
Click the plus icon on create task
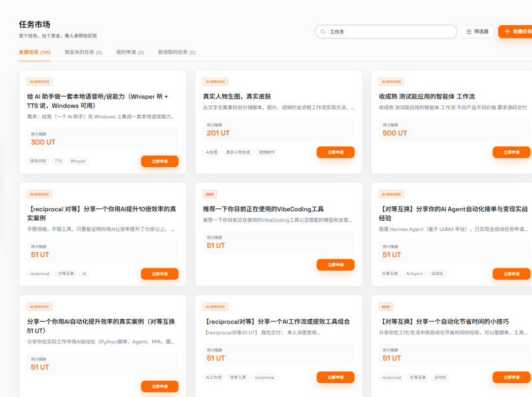[x=507, y=32]
